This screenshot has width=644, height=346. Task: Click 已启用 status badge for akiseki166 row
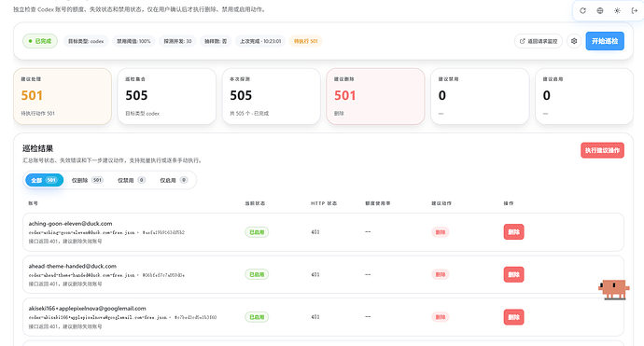click(x=257, y=317)
